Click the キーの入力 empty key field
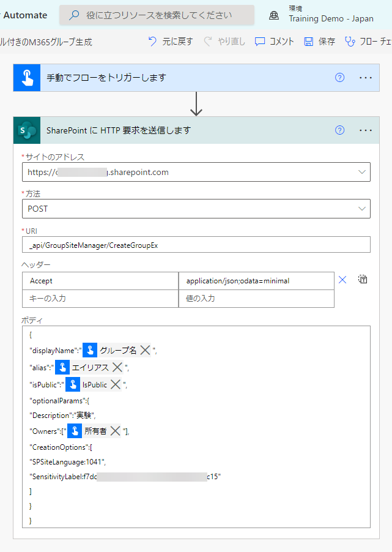392x552 pixels. point(100,299)
